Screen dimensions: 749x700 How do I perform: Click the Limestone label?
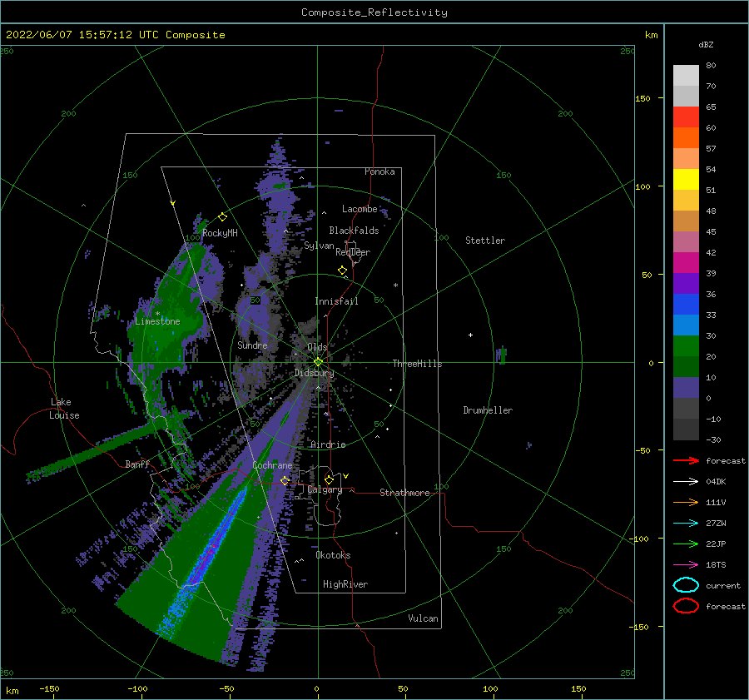[x=157, y=321]
